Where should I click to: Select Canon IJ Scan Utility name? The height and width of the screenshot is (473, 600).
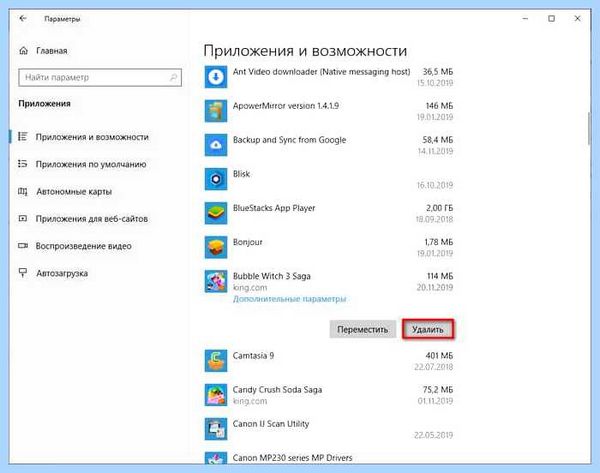coord(271,424)
